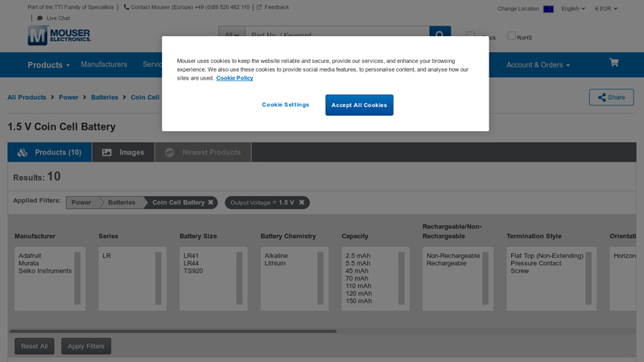Click the phone icon beside Contact Mouser
This screenshot has width=644, height=362.
(x=126, y=7)
